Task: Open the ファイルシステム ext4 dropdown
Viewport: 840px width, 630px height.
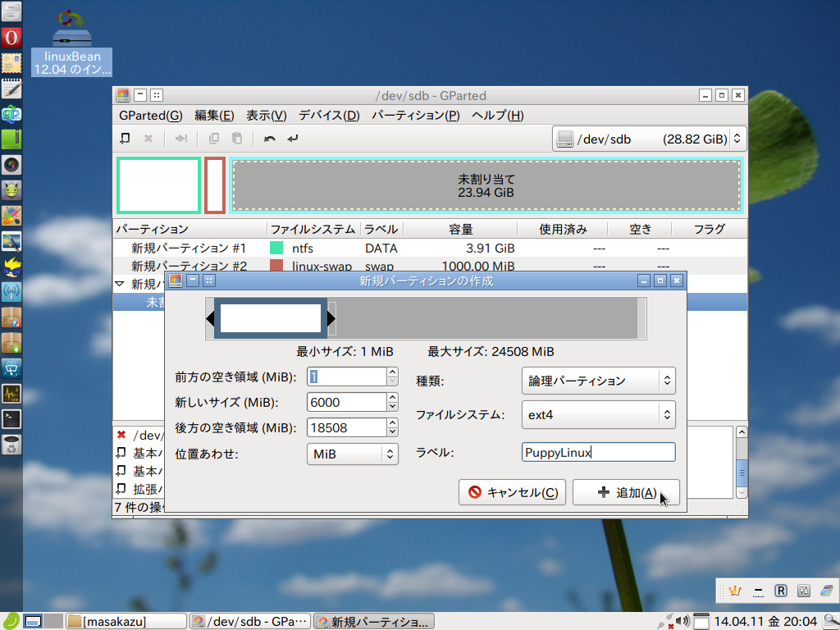Action: point(598,414)
